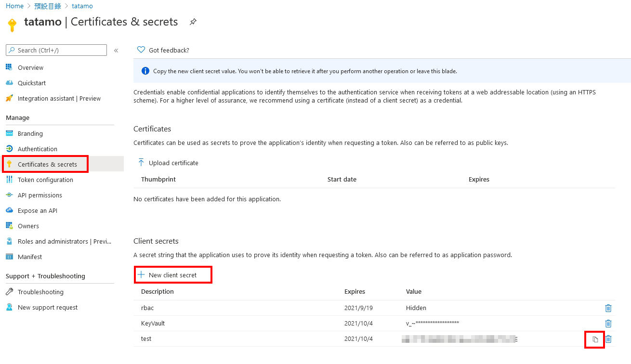
Task: Click the Roles and administrators icon
Action: click(9, 241)
